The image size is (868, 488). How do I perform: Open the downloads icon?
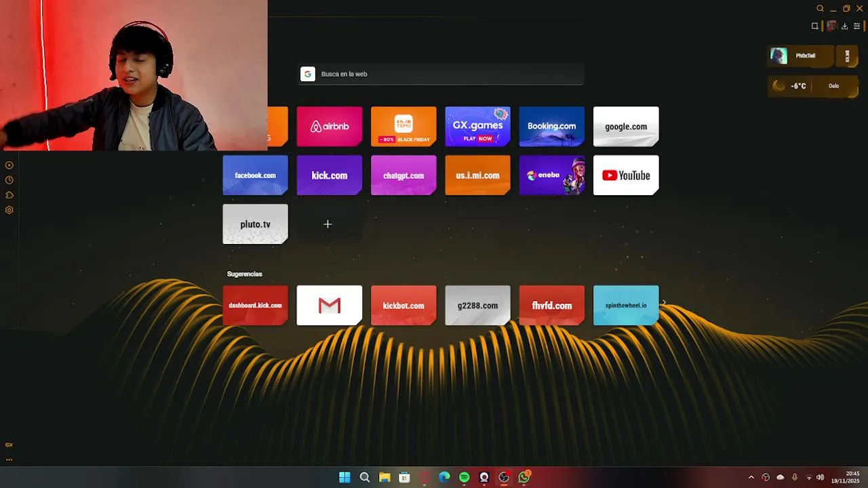[x=844, y=26]
